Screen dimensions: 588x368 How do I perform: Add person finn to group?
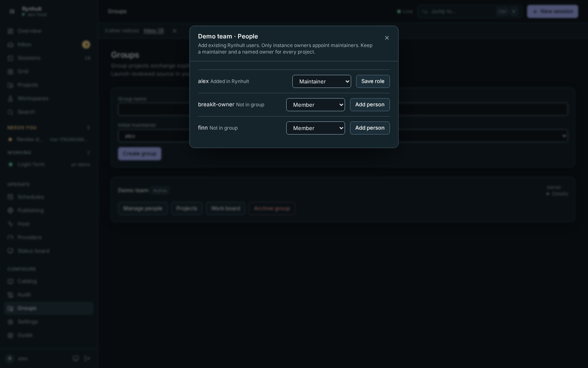tap(370, 128)
